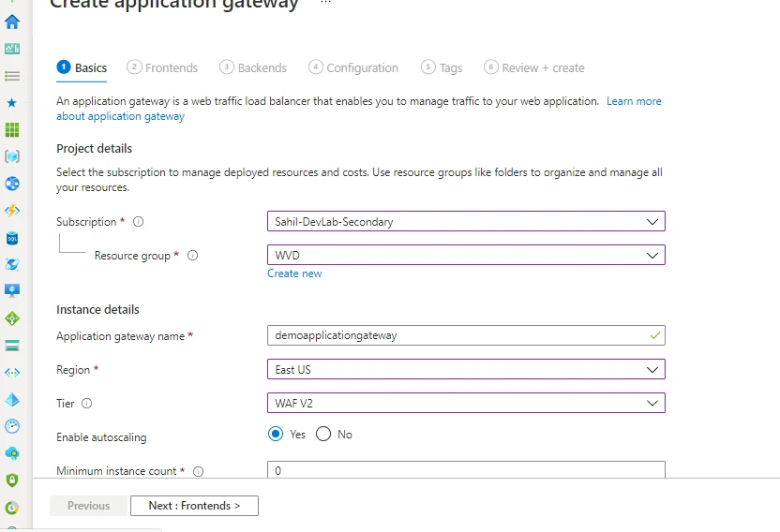Open Virtual machines monitor icon
Screen dimensions: 780x532
[12, 291]
